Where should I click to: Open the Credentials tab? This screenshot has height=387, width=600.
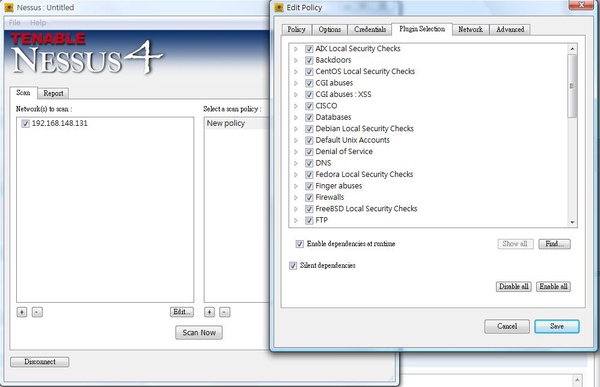click(370, 29)
